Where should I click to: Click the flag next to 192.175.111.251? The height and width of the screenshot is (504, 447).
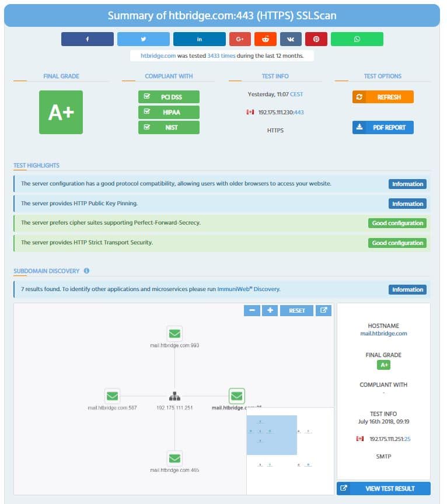(x=360, y=439)
